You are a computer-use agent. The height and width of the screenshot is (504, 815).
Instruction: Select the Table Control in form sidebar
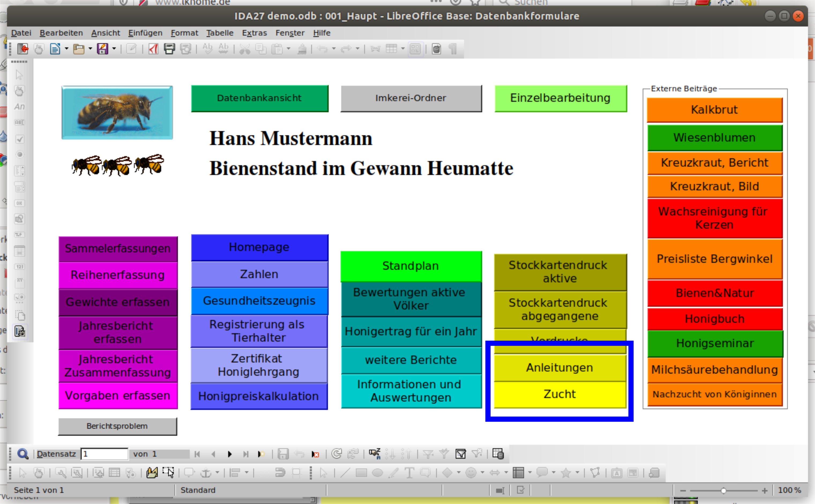click(20, 251)
